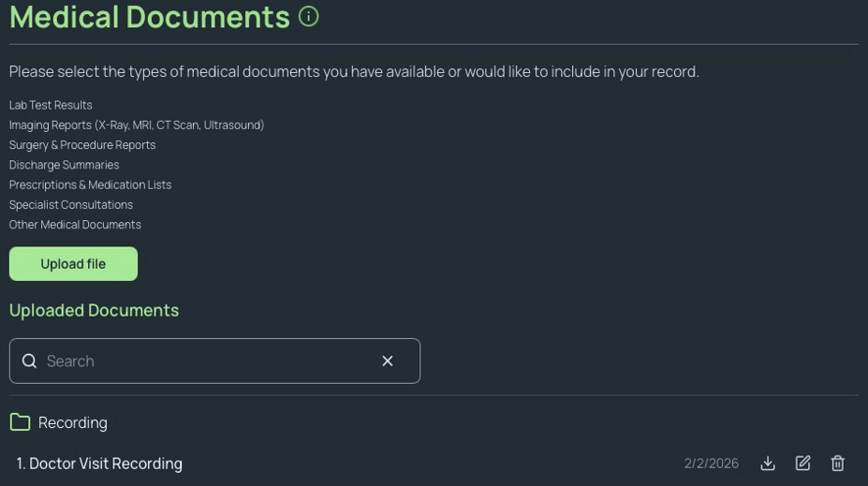Select the Lab Test Results document type
The image size is (868, 486).
51,106
